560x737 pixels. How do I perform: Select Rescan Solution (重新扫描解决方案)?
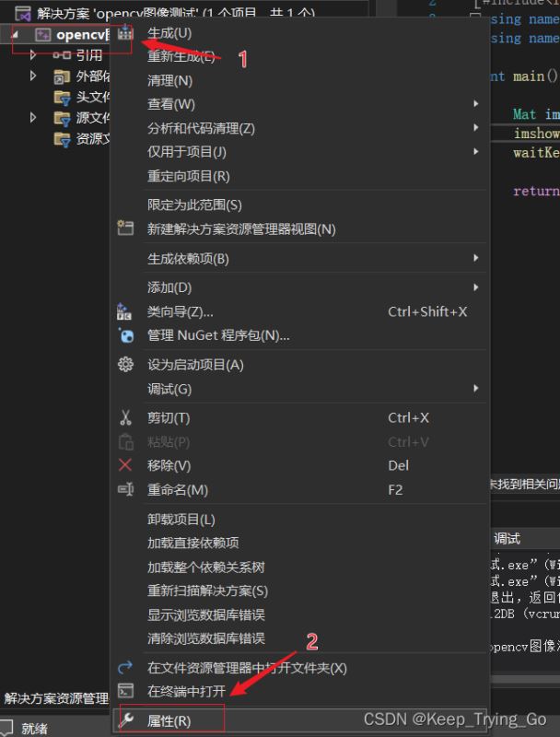(207, 591)
